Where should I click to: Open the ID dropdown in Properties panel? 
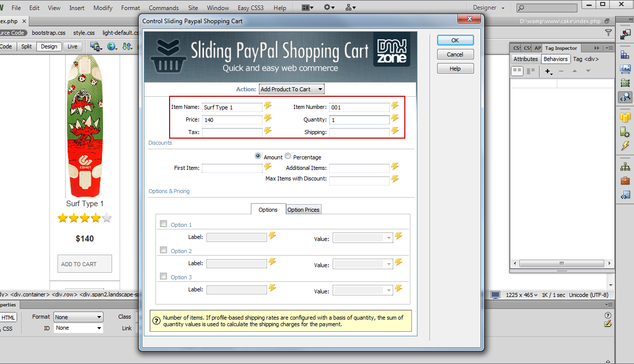tap(78, 328)
